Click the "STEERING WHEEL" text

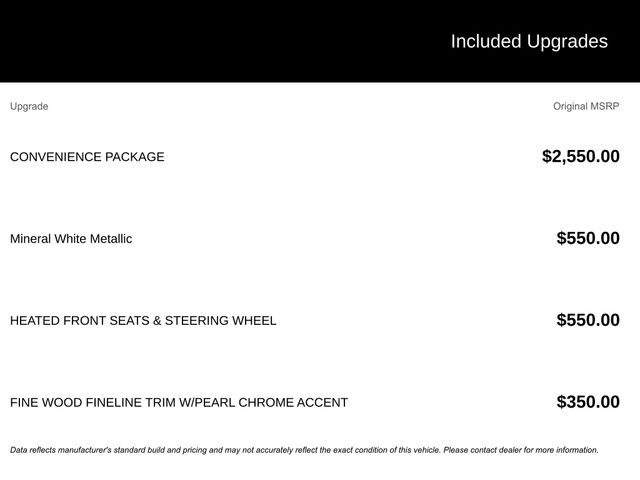tap(220, 321)
